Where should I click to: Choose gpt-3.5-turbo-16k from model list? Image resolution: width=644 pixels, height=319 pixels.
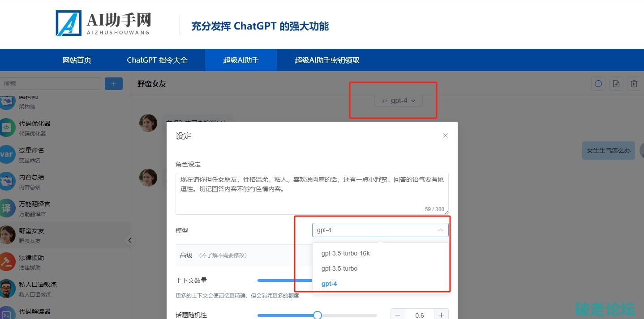[x=346, y=253]
